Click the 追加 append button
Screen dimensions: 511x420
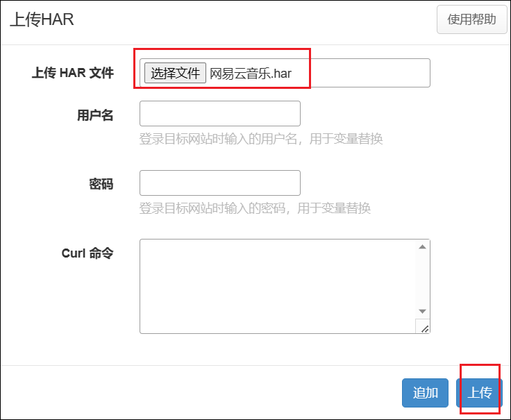click(x=425, y=393)
